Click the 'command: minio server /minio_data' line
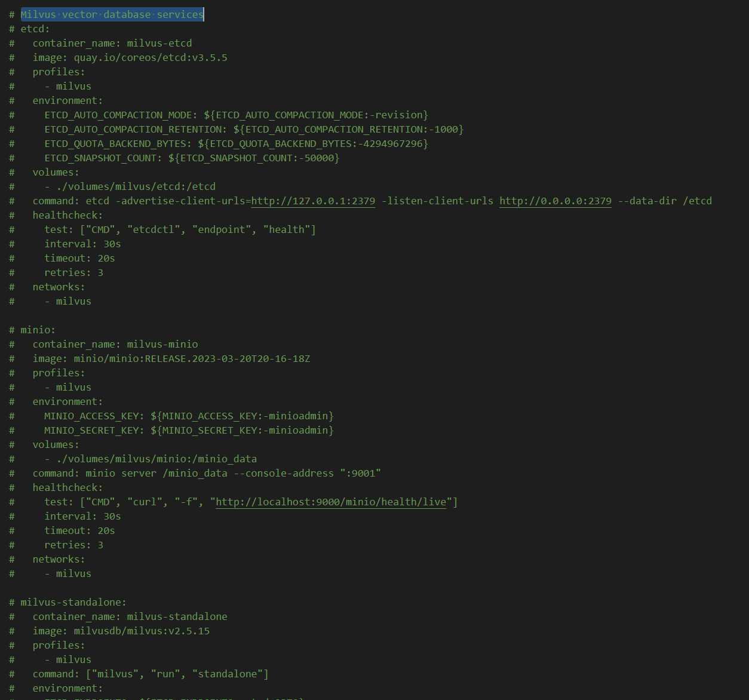The height and width of the screenshot is (700, 749). [207, 473]
